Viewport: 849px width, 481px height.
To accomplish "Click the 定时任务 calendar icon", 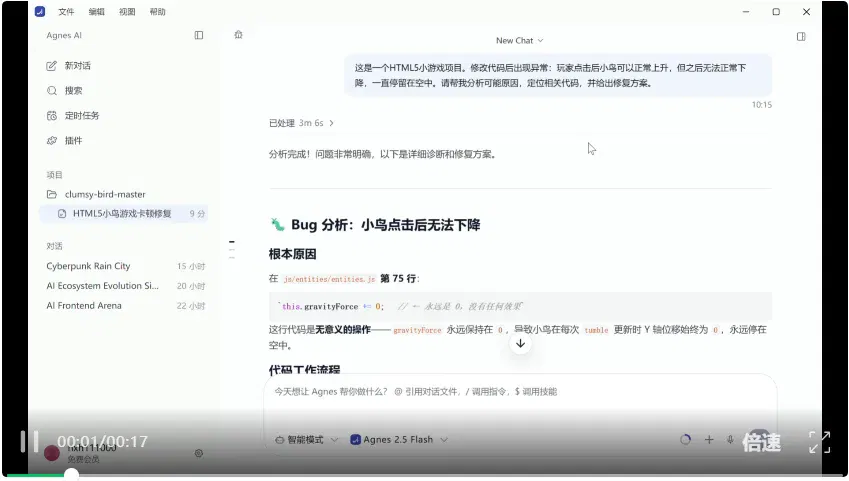I will coord(51,115).
